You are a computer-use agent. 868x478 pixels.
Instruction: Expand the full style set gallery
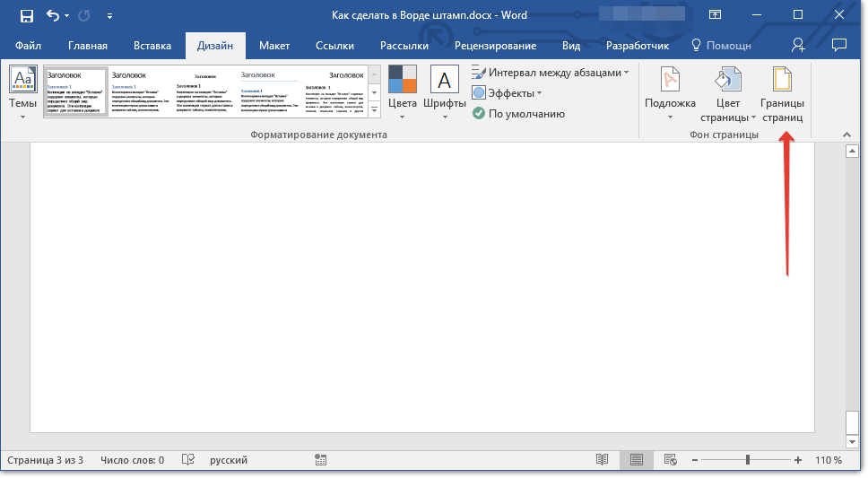pyautogui.click(x=375, y=109)
